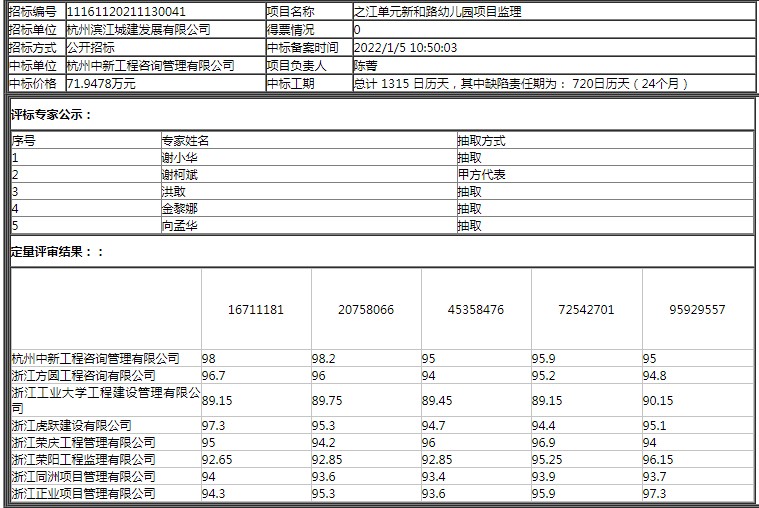This screenshot has height=508, width=759.
Task: Click the winning bid price 71.9478万元
Action: [101, 83]
